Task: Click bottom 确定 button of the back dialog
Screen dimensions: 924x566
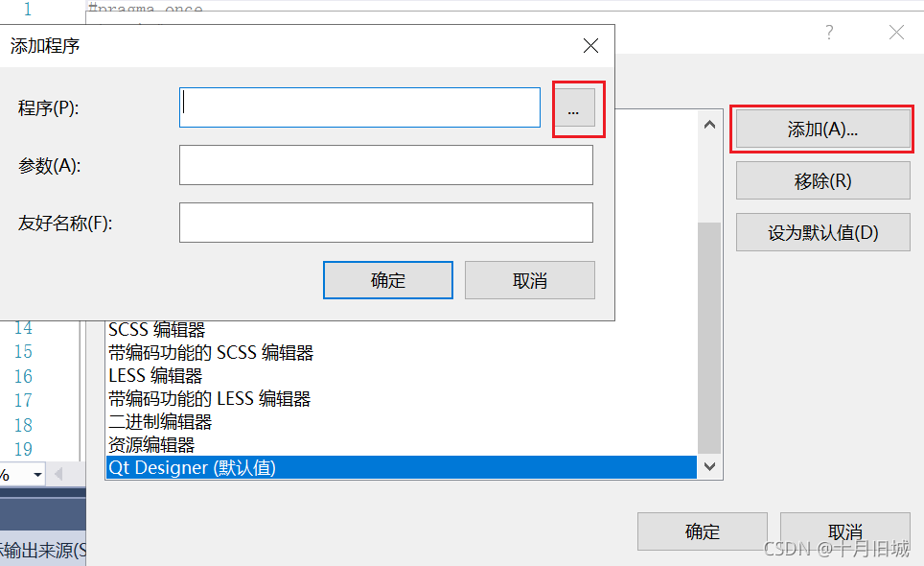Action: [702, 531]
